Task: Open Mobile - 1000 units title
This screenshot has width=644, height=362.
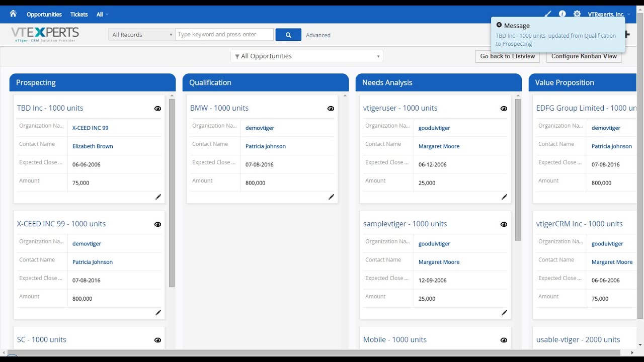Action: [395, 339]
